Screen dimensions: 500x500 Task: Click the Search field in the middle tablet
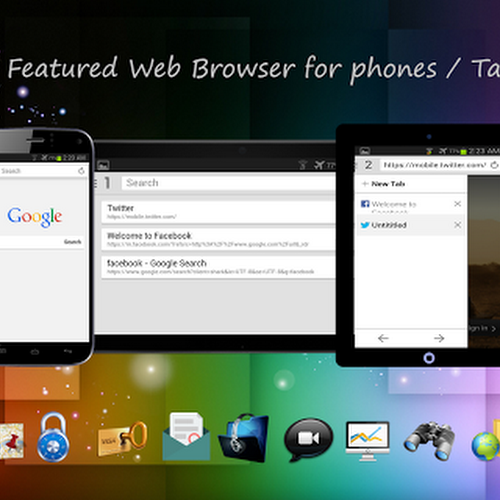[x=228, y=183]
